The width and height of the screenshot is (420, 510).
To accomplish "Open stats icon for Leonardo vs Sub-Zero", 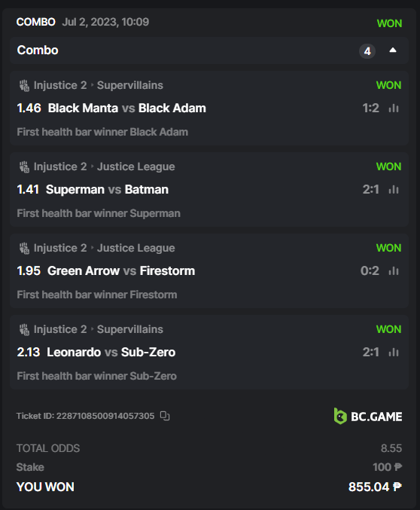I will (x=394, y=352).
